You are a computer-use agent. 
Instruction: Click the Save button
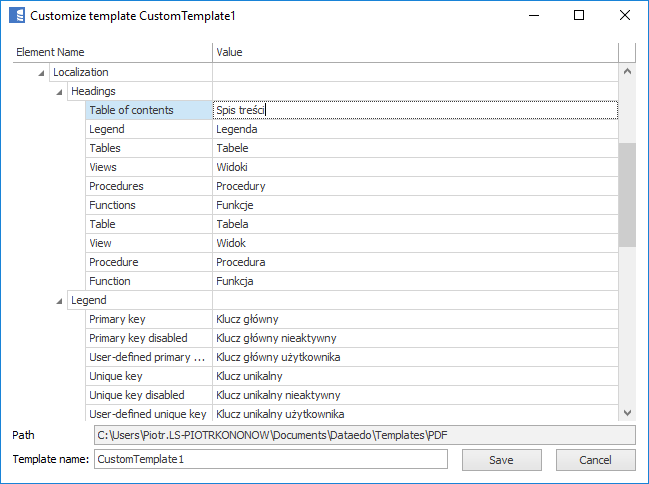(501, 460)
